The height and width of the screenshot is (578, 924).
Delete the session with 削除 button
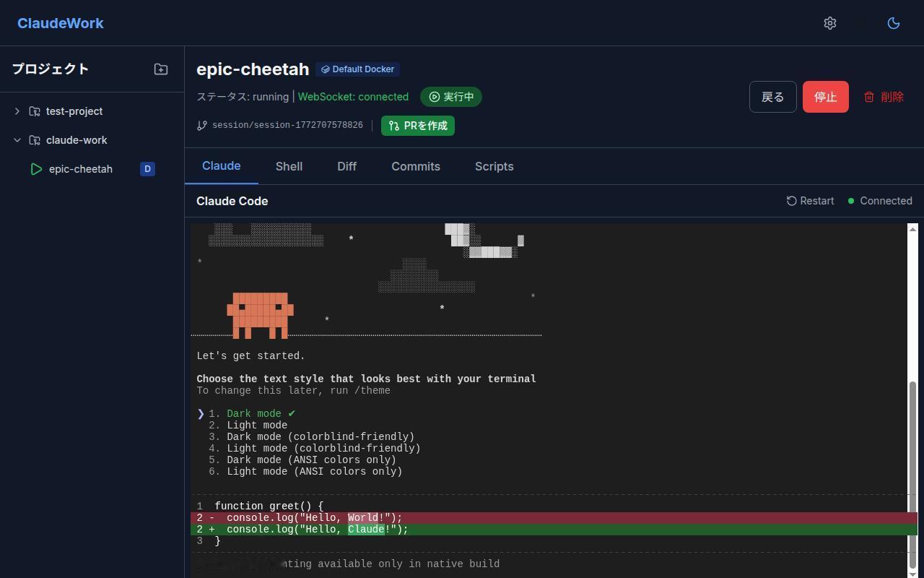pyautogui.click(x=884, y=97)
